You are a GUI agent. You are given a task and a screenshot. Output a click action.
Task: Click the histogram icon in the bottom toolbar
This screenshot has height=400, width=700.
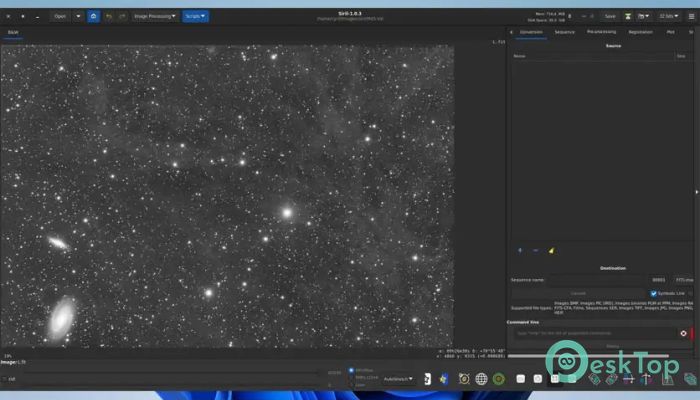coord(667,379)
